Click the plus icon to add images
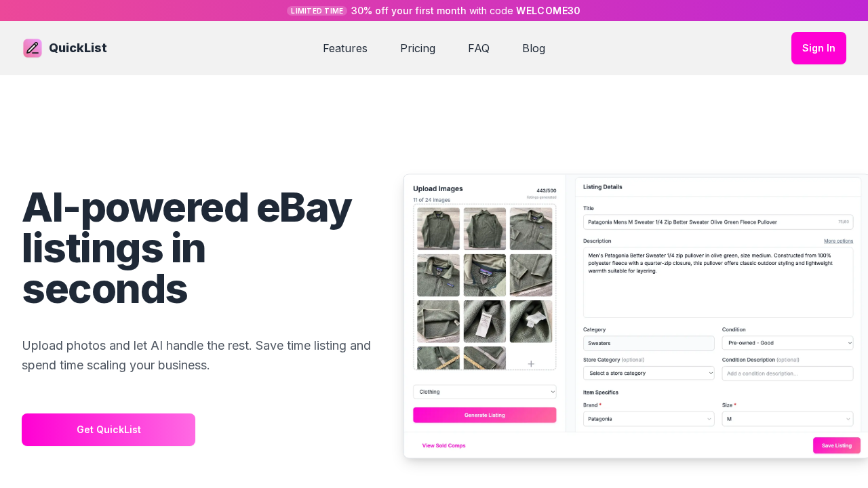The image size is (868, 488). click(x=531, y=364)
